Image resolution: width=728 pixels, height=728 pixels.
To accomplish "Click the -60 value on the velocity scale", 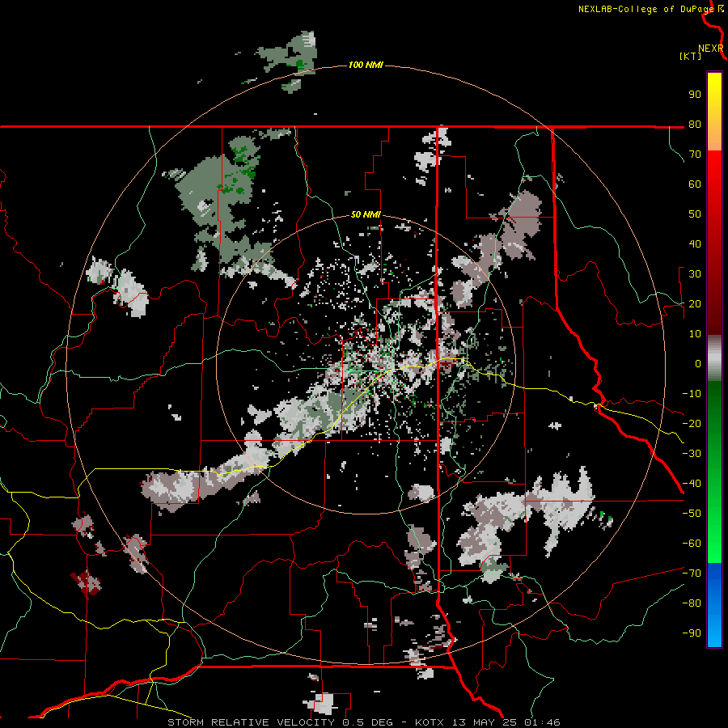I will (692, 544).
